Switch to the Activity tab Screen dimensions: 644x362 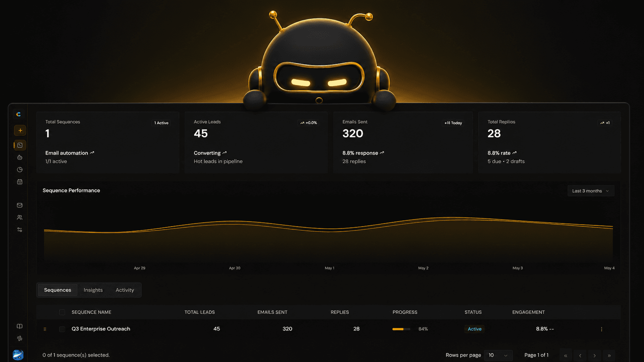click(125, 290)
